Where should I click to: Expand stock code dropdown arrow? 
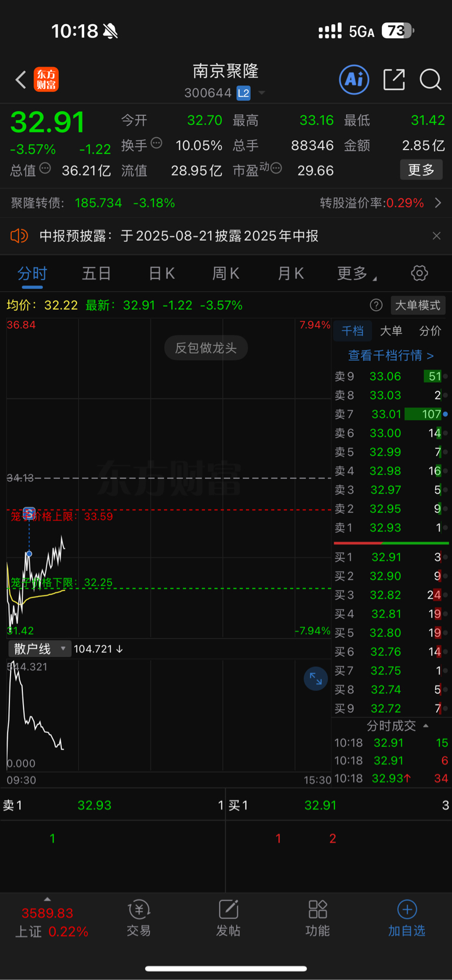click(262, 93)
